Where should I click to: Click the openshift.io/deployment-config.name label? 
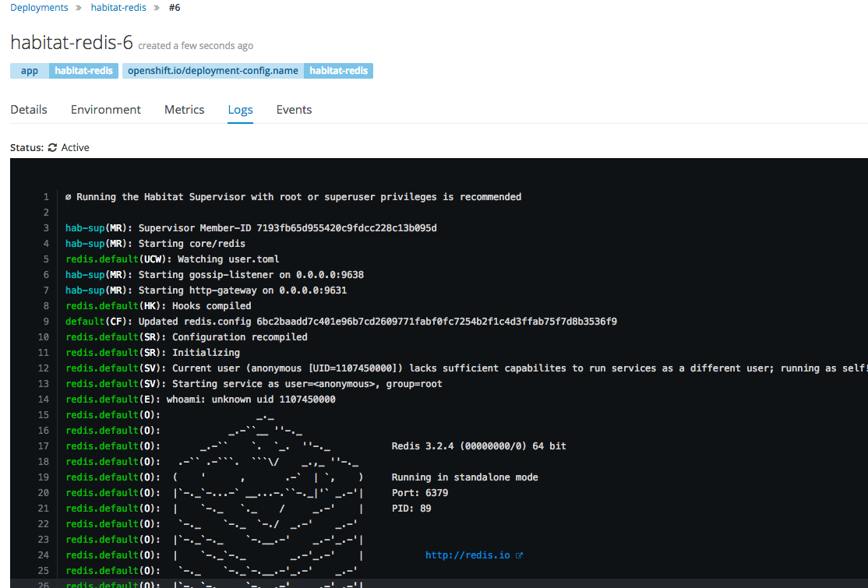point(212,70)
